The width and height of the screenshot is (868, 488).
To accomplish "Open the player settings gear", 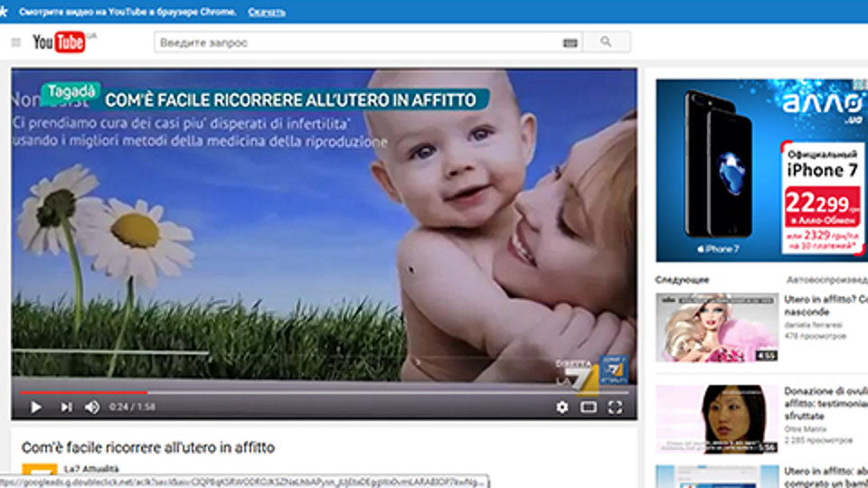I will tap(561, 408).
